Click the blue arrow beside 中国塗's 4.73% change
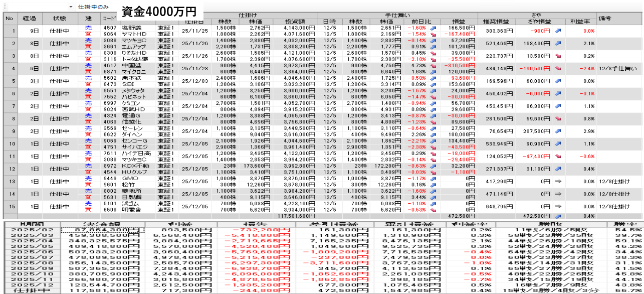The image size is (644, 294). 433,65
